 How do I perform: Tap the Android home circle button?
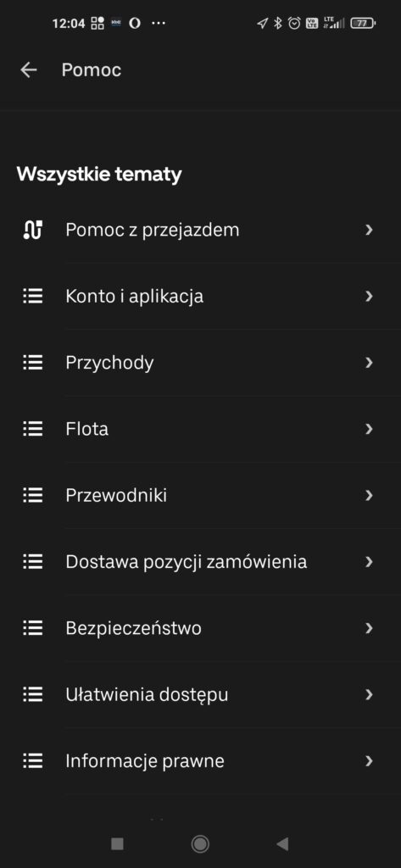tap(200, 843)
